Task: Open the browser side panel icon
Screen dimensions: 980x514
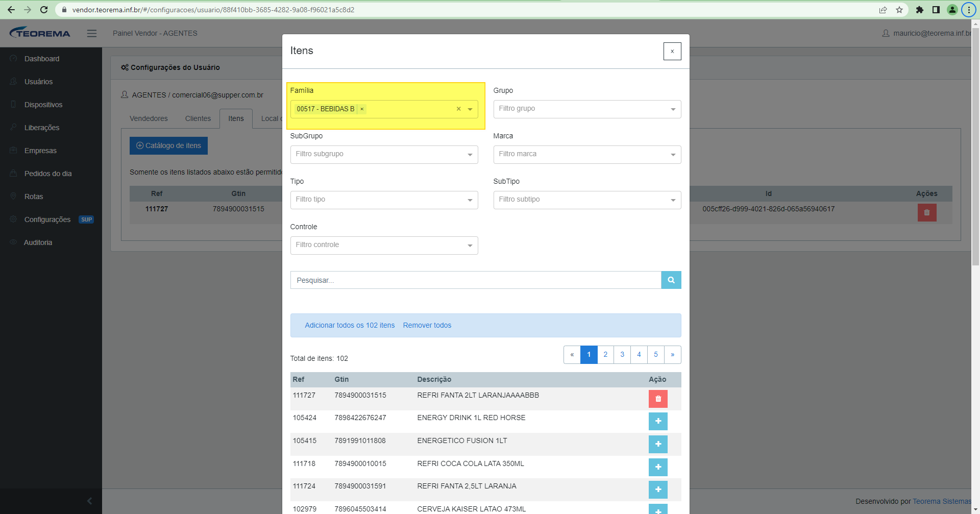Action: tap(936, 10)
